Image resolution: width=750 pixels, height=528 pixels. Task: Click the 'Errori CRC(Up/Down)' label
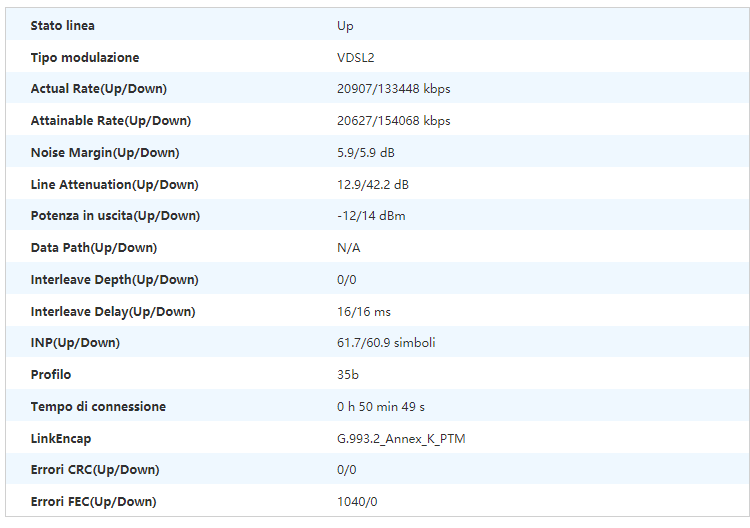point(95,470)
